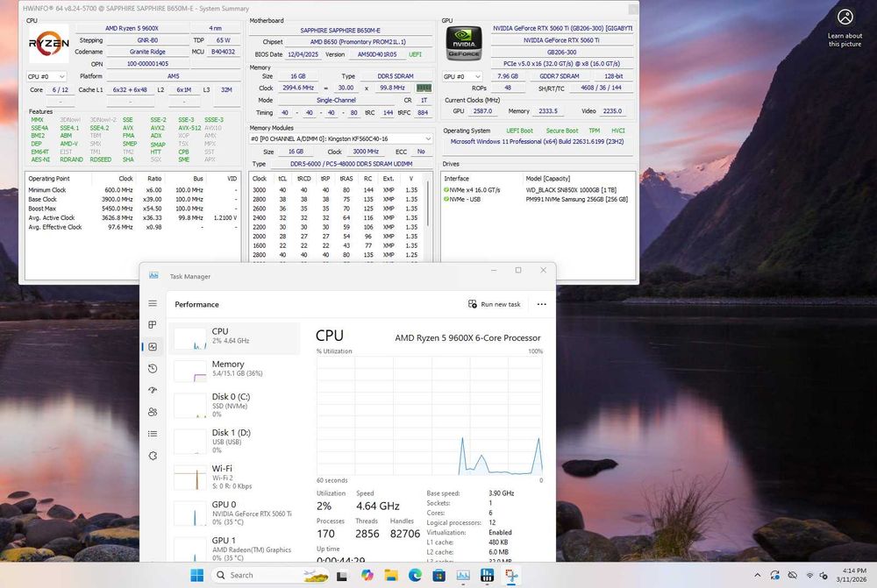Click the AMD Ryzen 5 9600X name field
Image resolution: width=877 pixels, height=588 pixels.
pyautogui.click(x=132, y=28)
